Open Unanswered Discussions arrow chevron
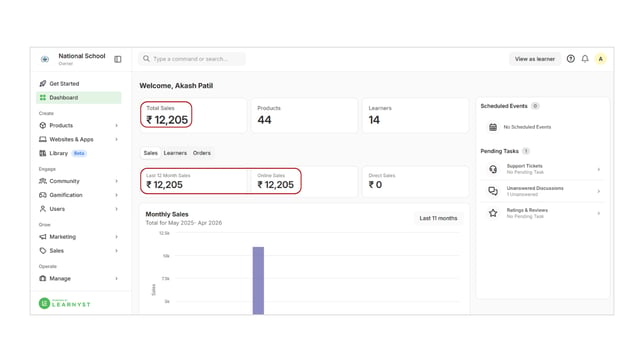 (598, 191)
